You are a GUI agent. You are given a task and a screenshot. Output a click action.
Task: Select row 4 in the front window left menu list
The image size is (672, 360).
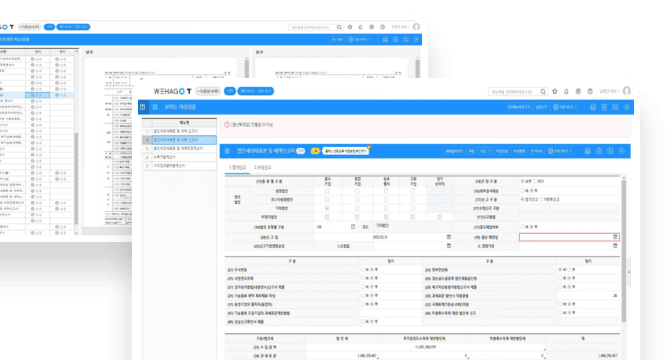click(180, 157)
